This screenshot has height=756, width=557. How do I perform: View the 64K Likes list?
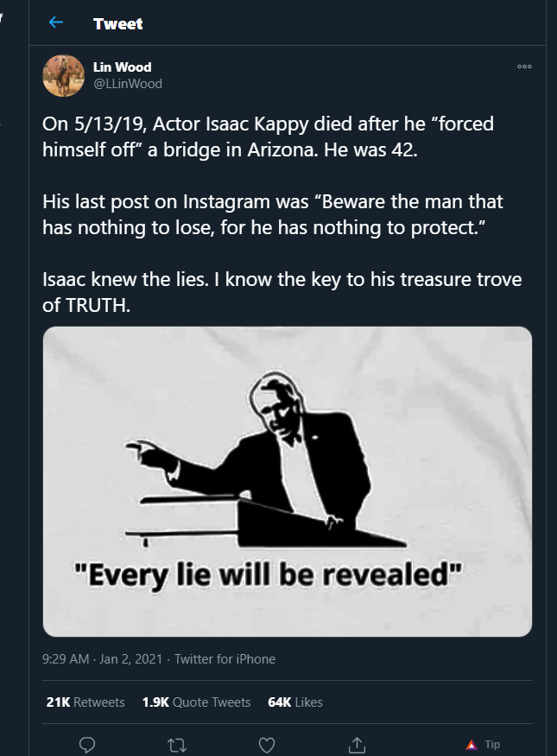(x=295, y=702)
